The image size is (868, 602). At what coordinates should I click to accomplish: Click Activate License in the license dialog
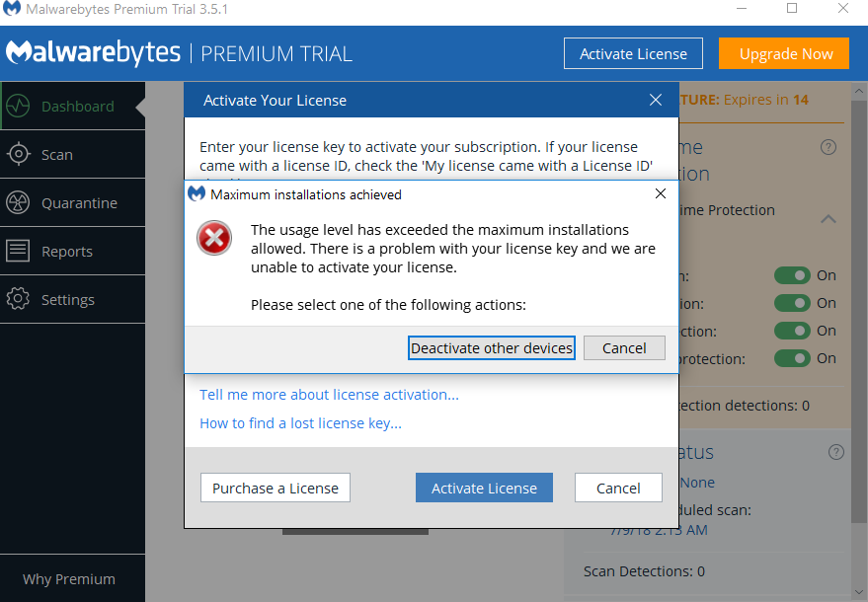485,488
